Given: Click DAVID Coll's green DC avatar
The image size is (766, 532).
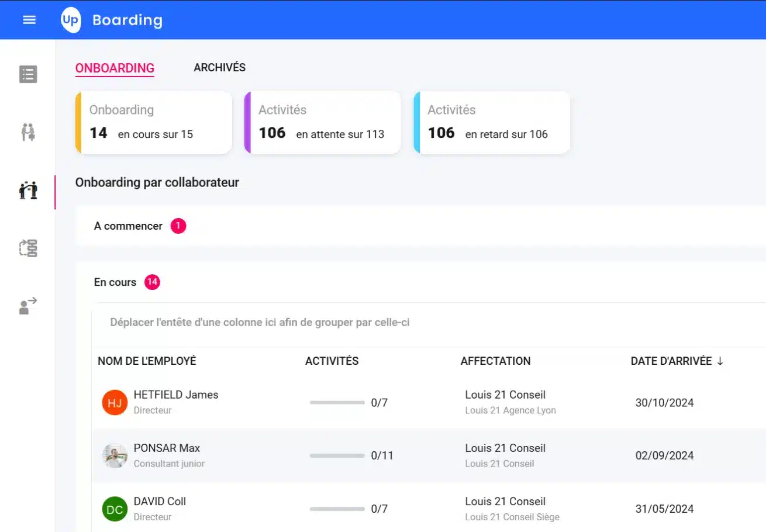Looking at the screenshot, I should click(114, 509).
